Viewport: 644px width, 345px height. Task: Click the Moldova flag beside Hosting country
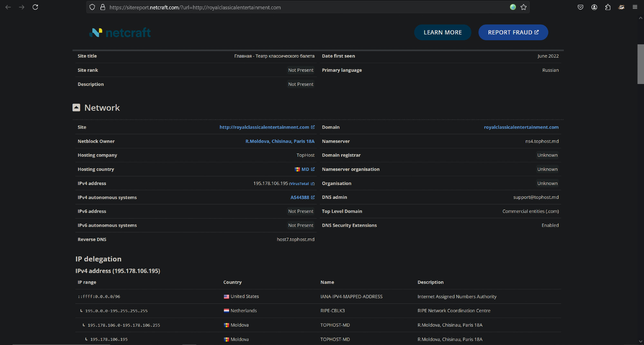point(297,169)
